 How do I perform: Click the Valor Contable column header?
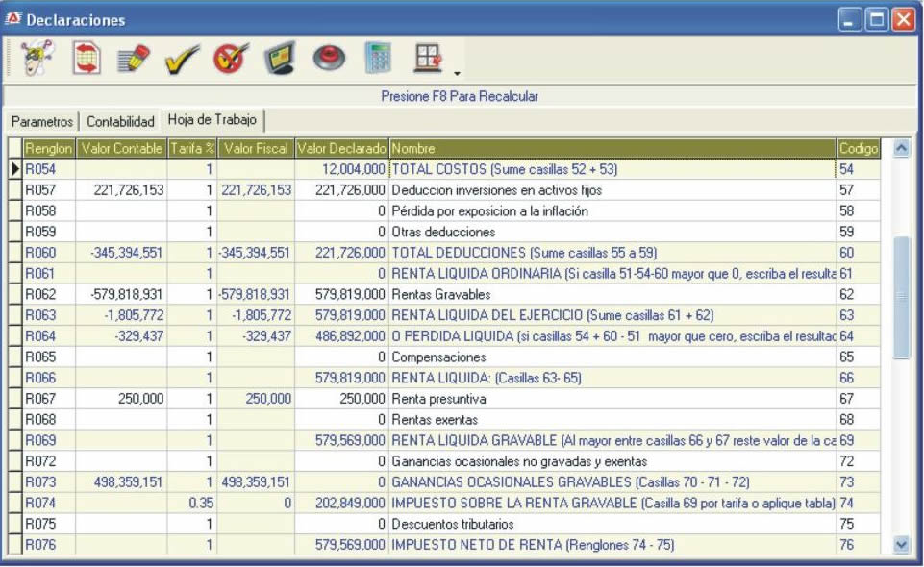click(121, 148)
